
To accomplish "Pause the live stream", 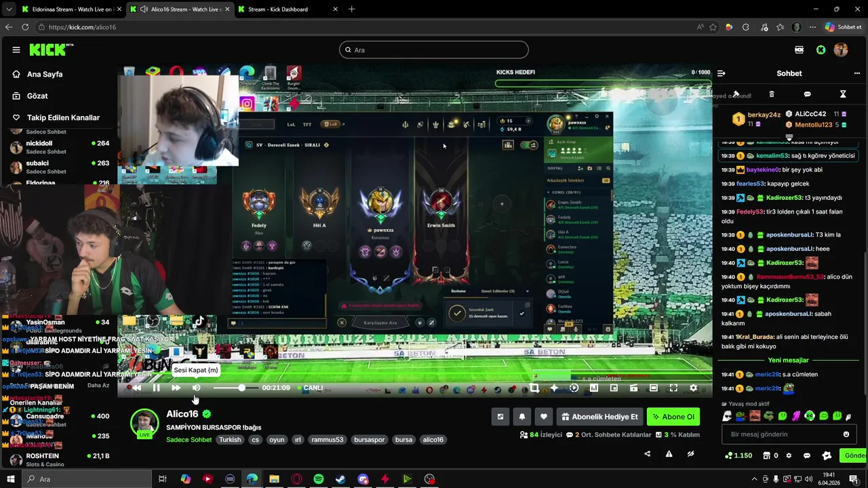I will pyautogui.click(x=156, y=388).
